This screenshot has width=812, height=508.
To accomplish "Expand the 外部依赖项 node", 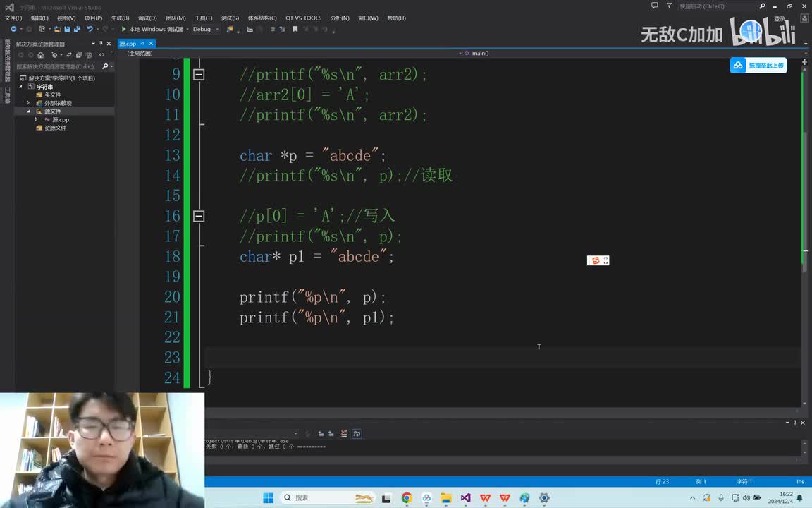I will [x=28, y=103].
